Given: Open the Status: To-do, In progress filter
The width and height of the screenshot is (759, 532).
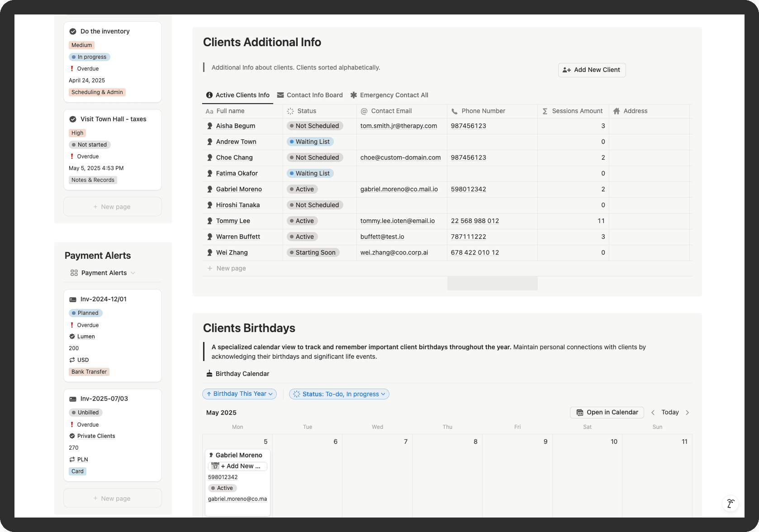Looking at the screenshot, I should click(x=339, y=394).
